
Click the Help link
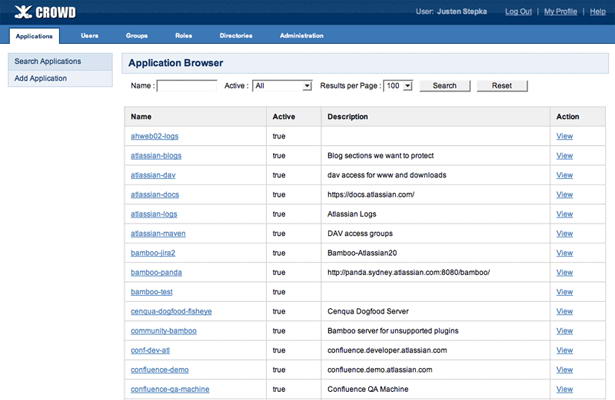pos(598,11)
